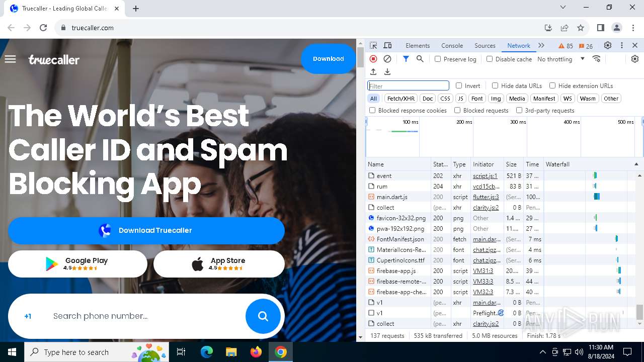Viewport: 644px width, 362px height.
Task: Click the blue search button on page
Action: 263,316
